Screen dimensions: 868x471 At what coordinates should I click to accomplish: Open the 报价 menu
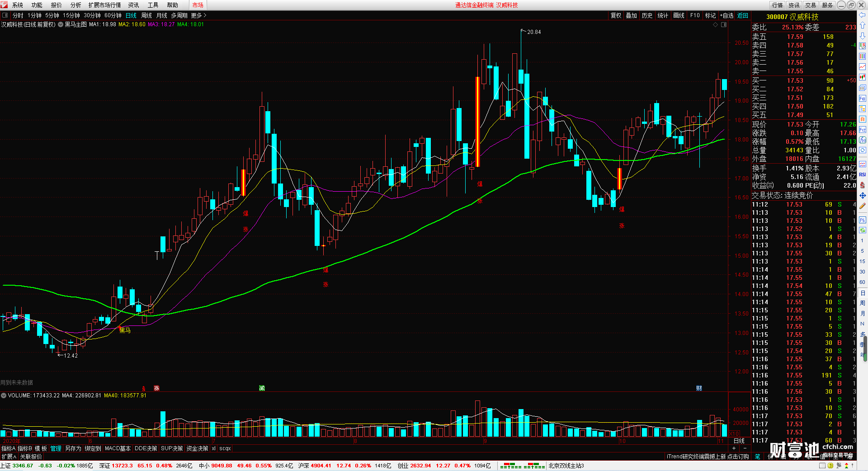click(x=57, y=5)
